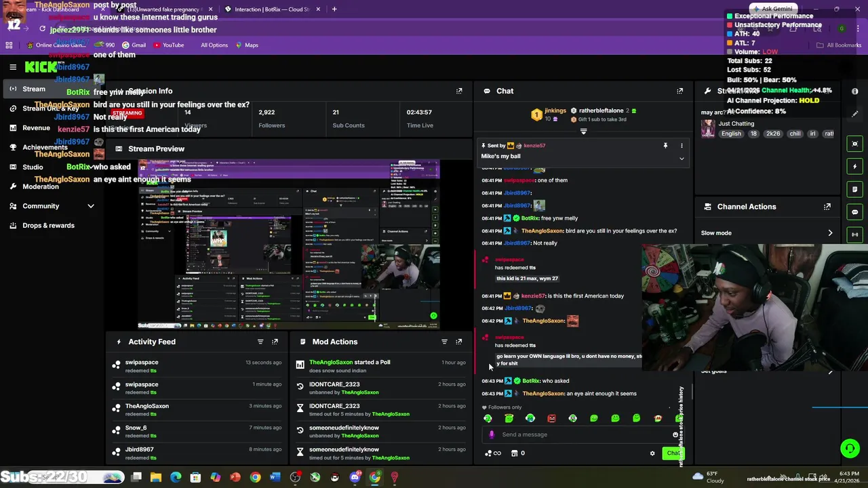The image size is (868, 488).
Task: Insert the angry red emote
Action: (551, 419)
